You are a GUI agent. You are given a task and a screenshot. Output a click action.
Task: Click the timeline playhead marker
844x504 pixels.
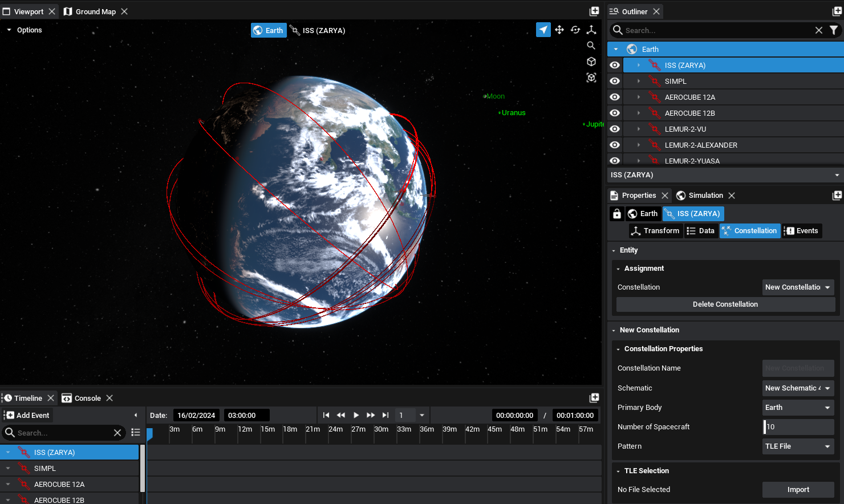click(x=149, y=434)
